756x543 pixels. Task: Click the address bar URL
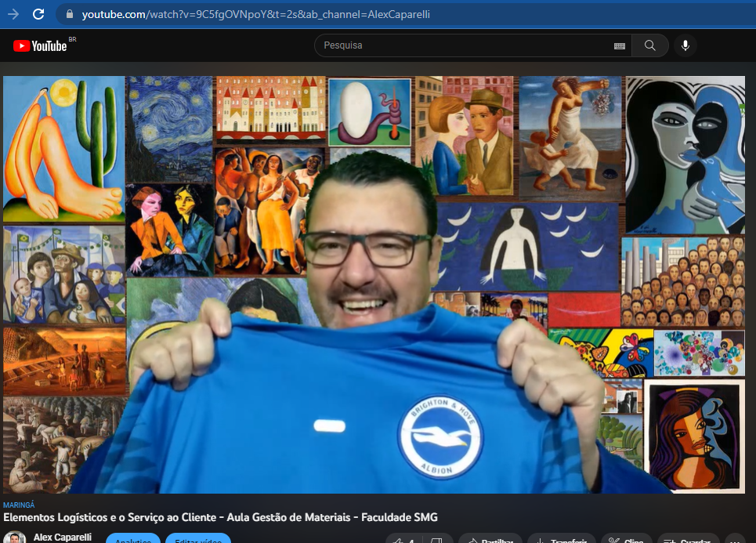coord(255,14)
